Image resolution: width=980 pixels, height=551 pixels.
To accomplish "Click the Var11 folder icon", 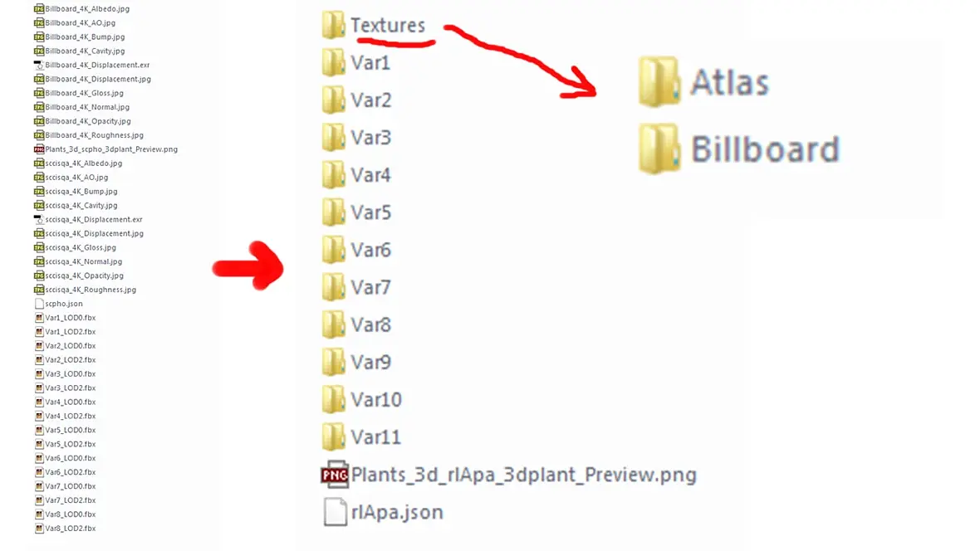I will click(x=334, y=437).
